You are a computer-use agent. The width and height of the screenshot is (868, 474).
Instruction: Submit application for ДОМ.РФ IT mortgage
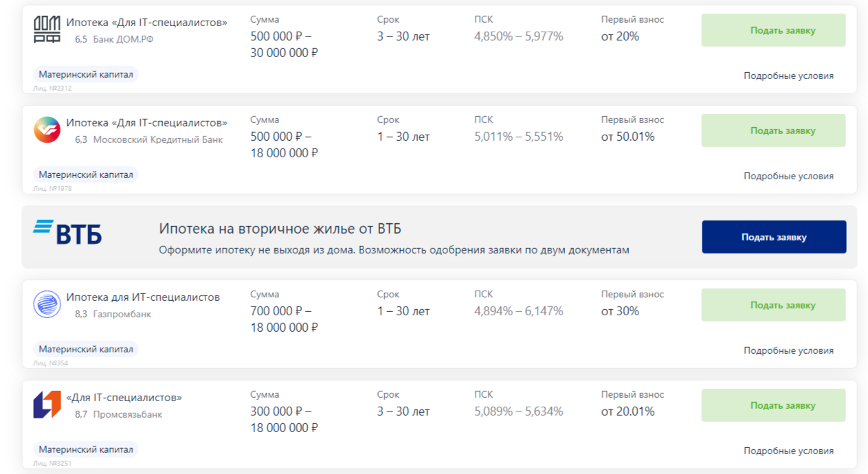click(x=773, y=30)
